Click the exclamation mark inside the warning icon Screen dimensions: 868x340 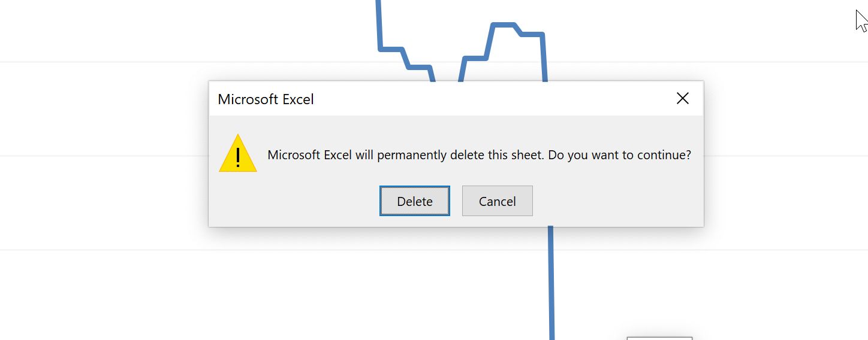coord(238,157)
